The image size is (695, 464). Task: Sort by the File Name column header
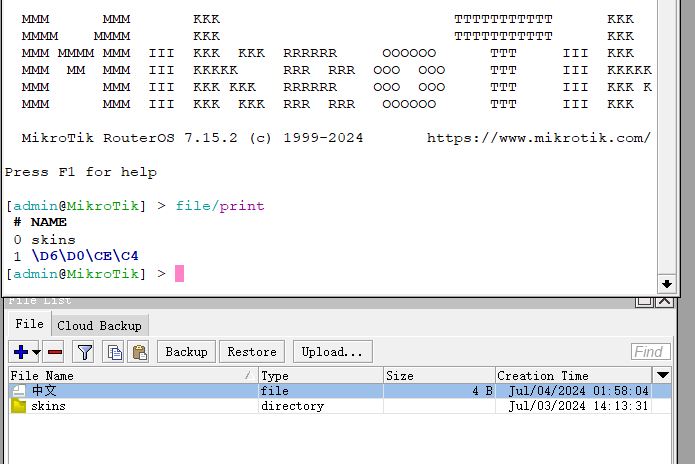point(133,376)
